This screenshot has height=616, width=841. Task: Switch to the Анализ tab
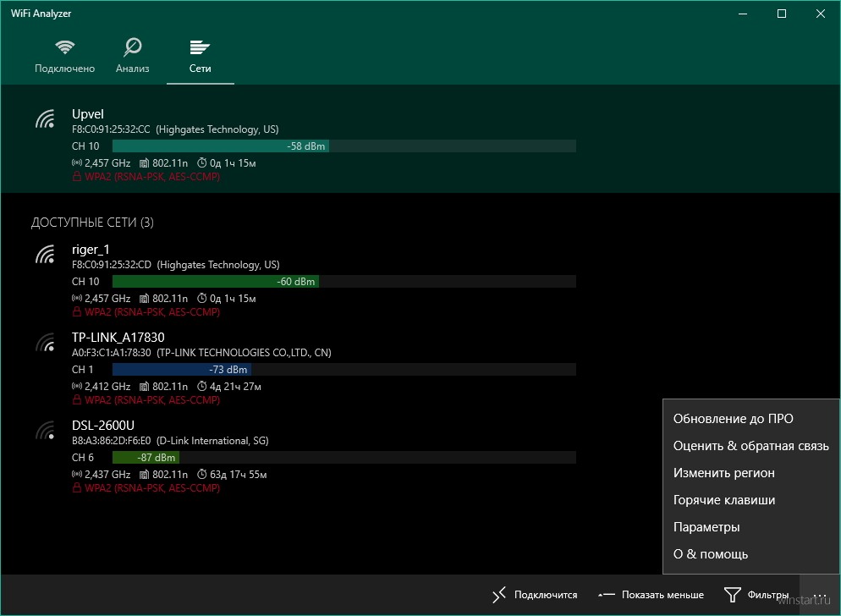(x=133, y=56)
